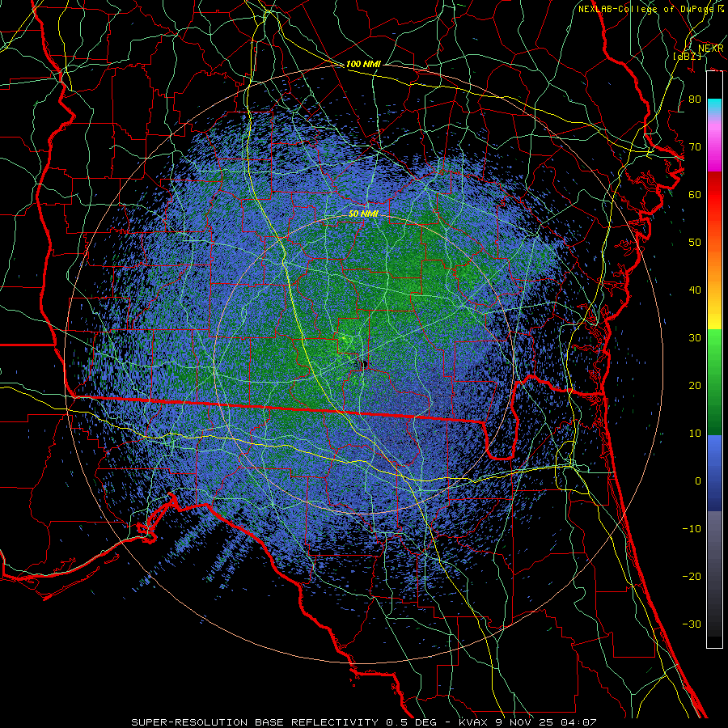Click the 50 value on the dBZ scale
This screenshot has height=728, width=728.
(x=695, y=243)
